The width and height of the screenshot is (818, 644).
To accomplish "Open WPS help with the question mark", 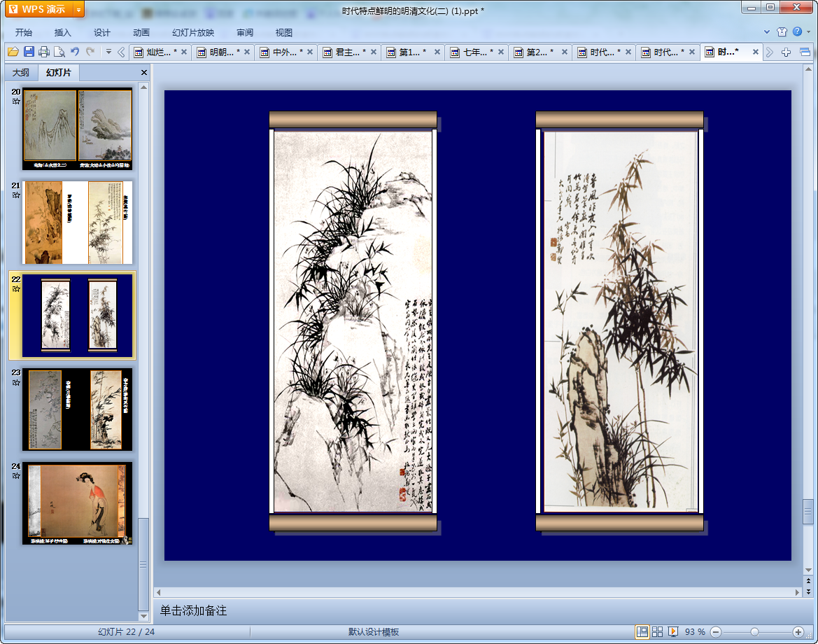I will [797, 31].
